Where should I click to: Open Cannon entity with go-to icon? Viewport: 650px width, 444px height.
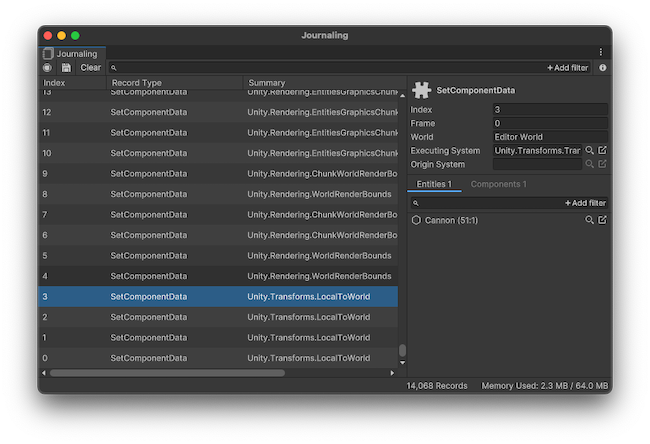(602, 220)
